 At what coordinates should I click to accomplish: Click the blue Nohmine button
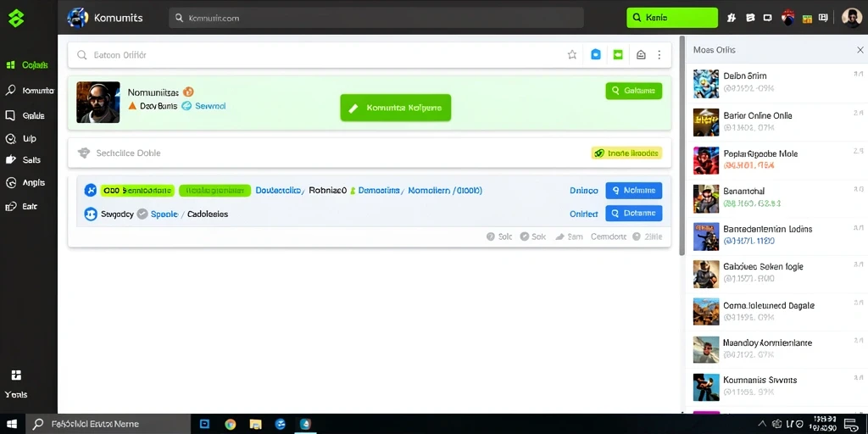tap(634, 191)
